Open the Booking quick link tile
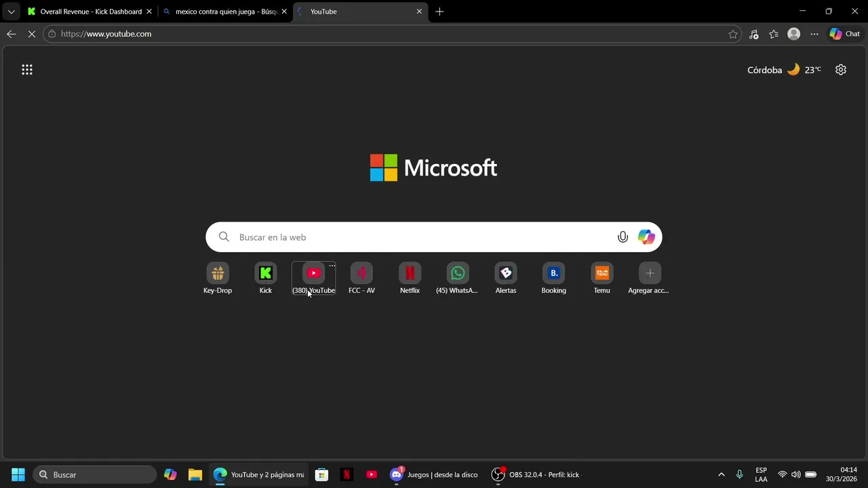Screen dimensions: 868x488 pos(554,279)
